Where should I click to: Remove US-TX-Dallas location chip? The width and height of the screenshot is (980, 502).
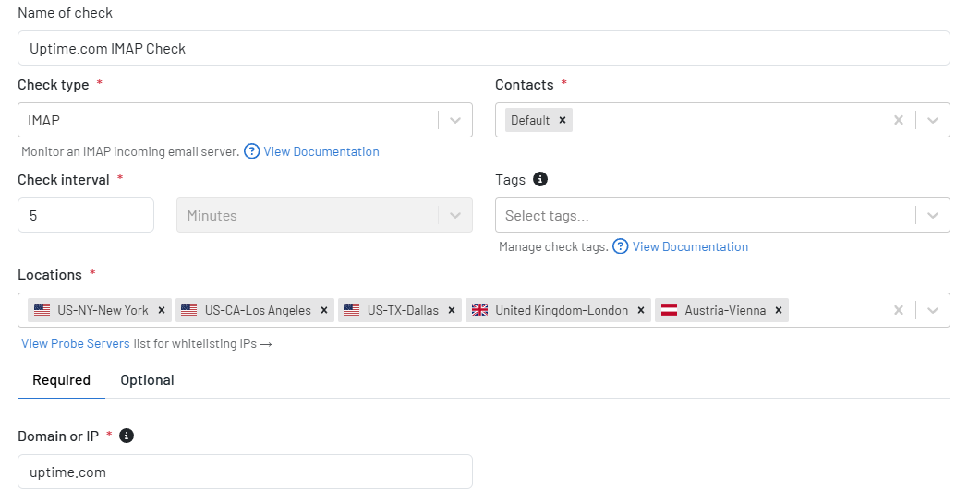click(452, 310)
